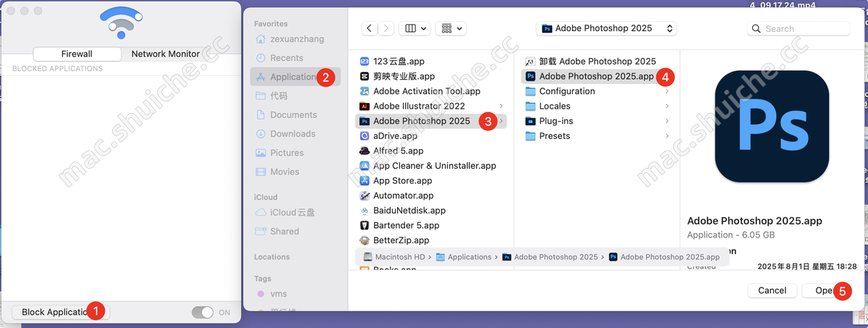Click the Search field

(799, 28)
